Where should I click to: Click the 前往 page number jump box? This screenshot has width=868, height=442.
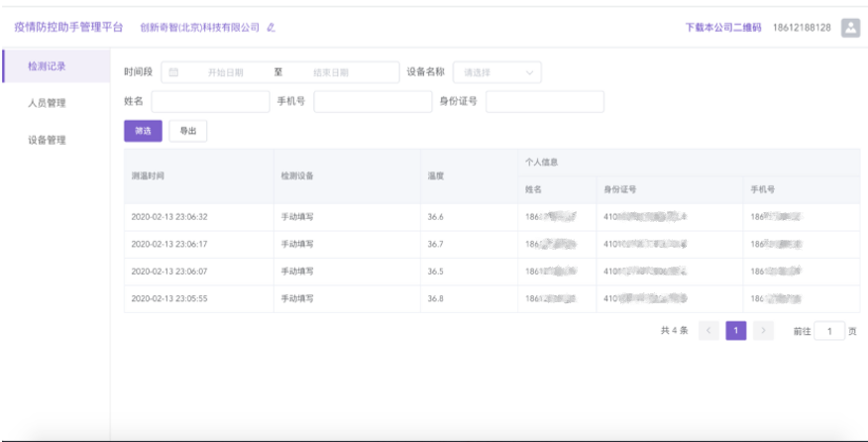(829, 331)
